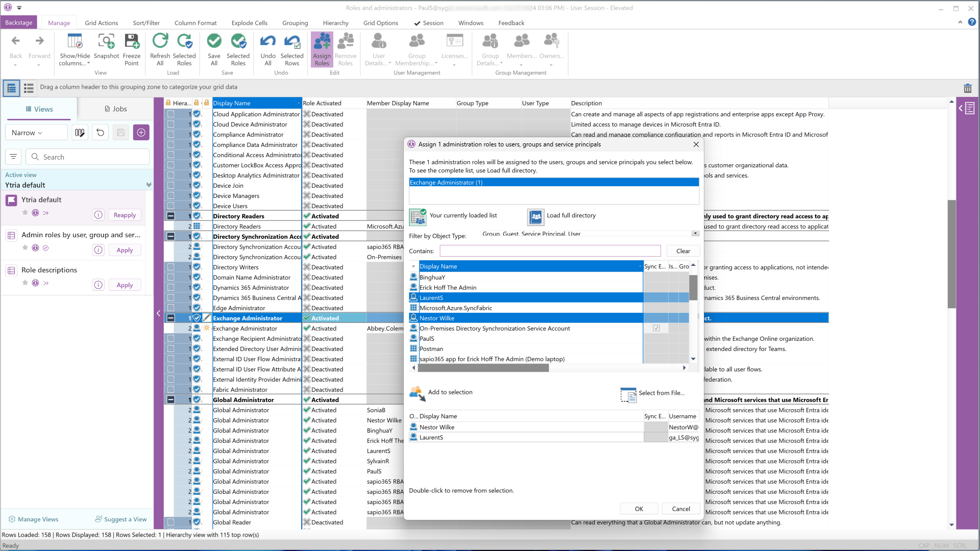The height and width of the screenshot is (551, 980).
Task: Open the Narrow view size dropdown
Action: click(x=36, y=133)
